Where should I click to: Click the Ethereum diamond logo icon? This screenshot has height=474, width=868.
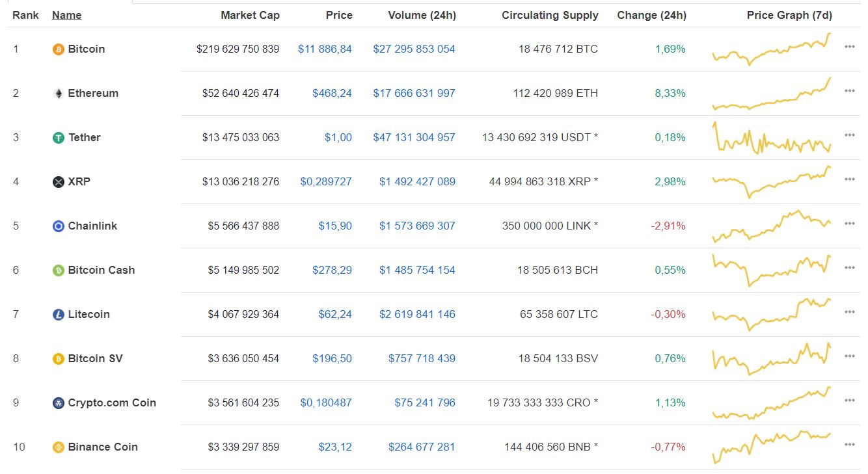coord(58,94)
